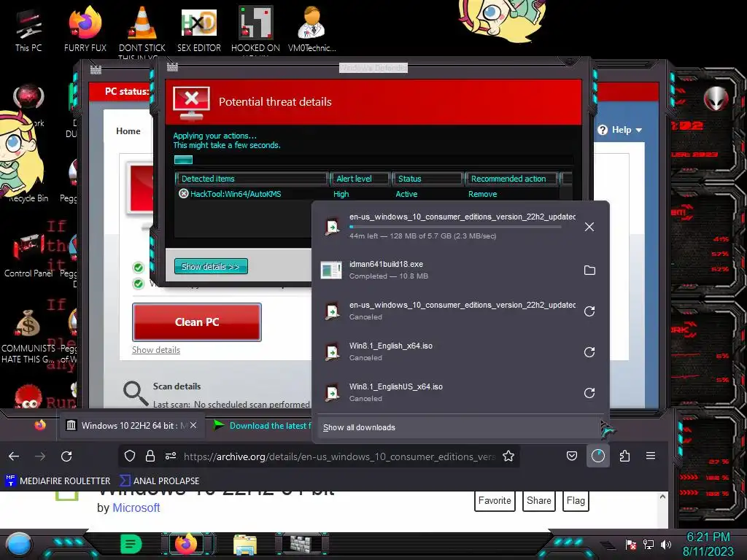Retry the Win8.1_EnglishUS_x64.iso download
The height and width of the screenshot is (560, 747).
pos(589,393)
